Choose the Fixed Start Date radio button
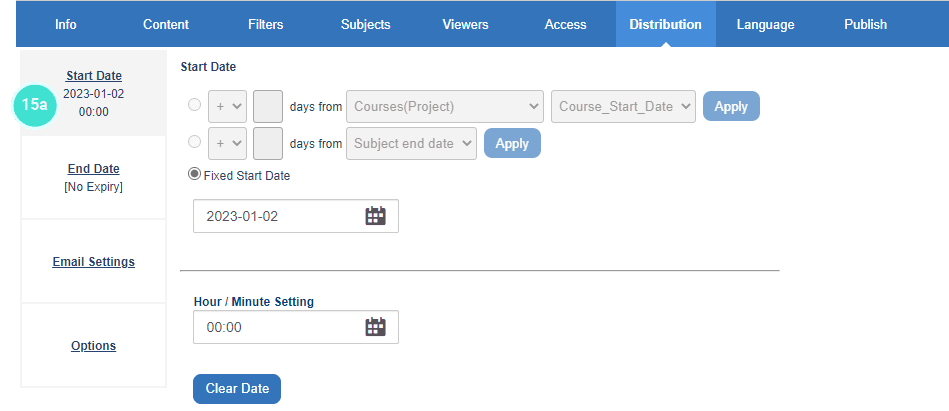 point(194,174)
